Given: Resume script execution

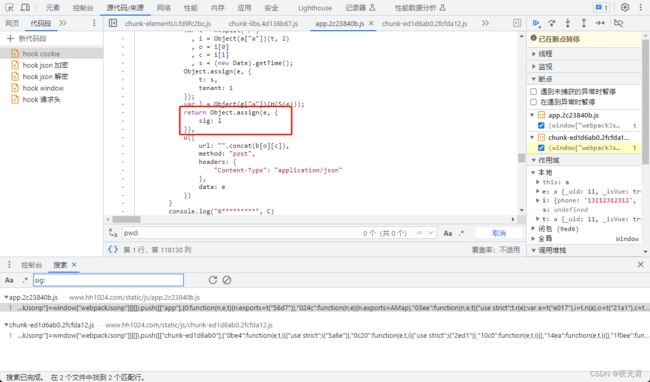Looking at the screenshot, I should (x=536, y=23).
